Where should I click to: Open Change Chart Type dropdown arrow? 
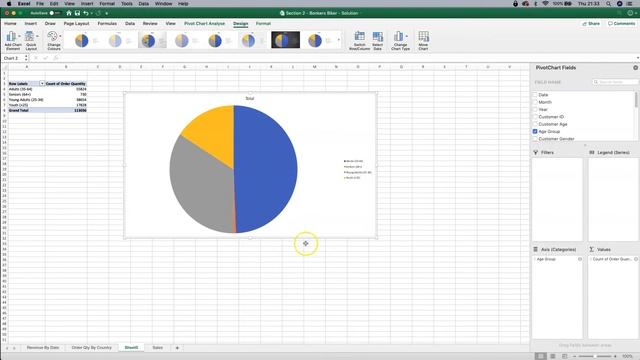click(x=407, y=36)
